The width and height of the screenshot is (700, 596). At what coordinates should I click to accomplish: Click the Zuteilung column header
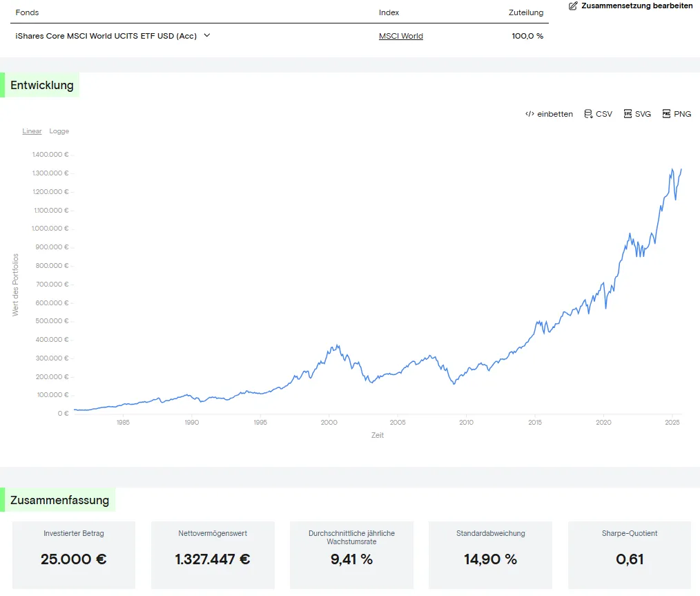pyautogui.click(x=525, y=12)
